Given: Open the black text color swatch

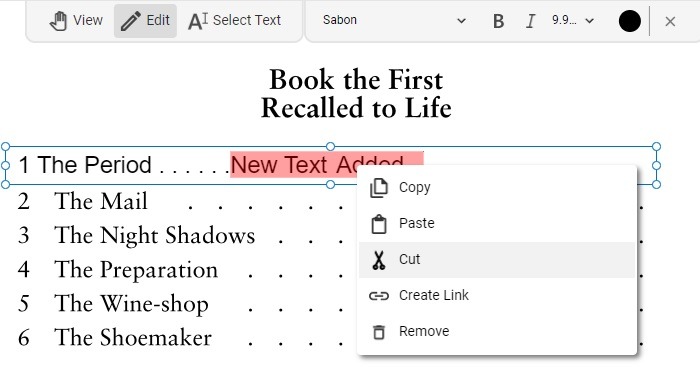Looking at the screenshot, I should [x=629, y=21].
